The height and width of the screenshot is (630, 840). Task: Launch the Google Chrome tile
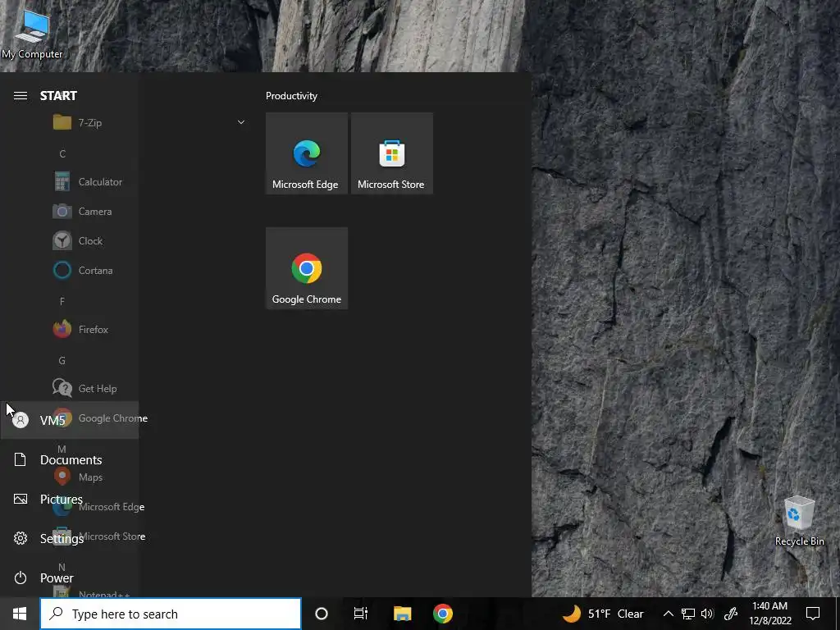(x=307, y=268)
